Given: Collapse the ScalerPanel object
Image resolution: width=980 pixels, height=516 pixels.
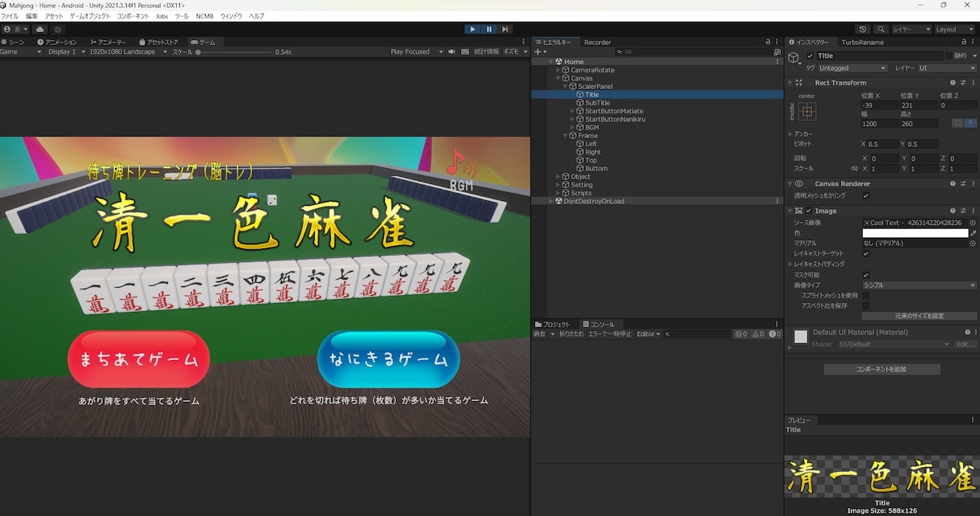Looking at the screenshot, I should (x=566, y=86).
